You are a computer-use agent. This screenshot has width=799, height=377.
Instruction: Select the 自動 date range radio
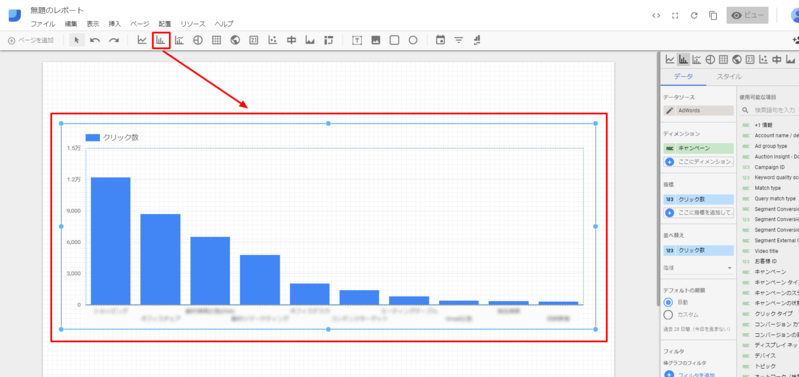point(669,302)
